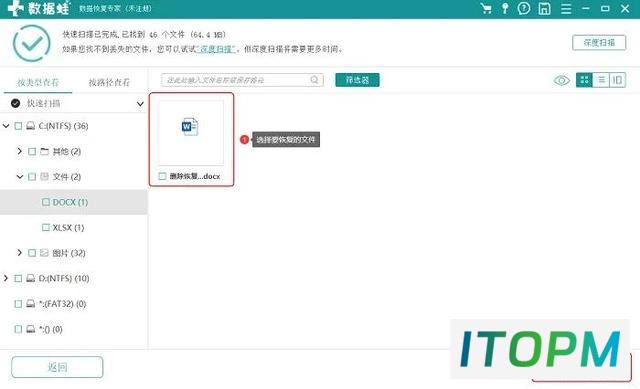Click the *:(FAT32) drive icon

[31, 304]
